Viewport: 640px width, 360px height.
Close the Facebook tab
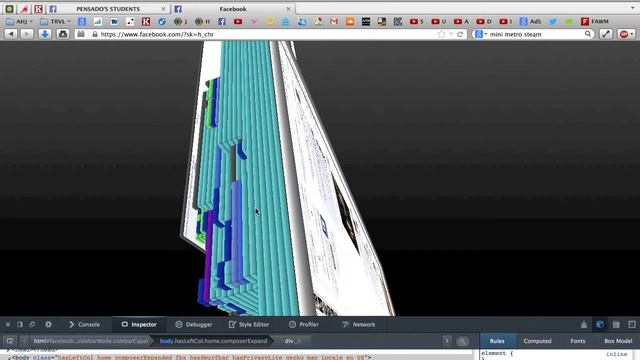(x=288, y=9)
